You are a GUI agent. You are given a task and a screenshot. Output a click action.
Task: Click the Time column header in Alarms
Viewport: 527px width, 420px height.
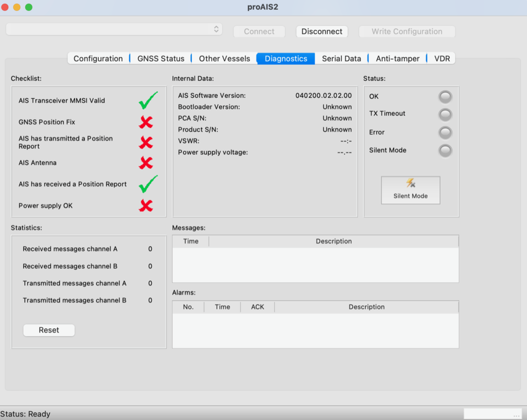[x=222, y=307]
